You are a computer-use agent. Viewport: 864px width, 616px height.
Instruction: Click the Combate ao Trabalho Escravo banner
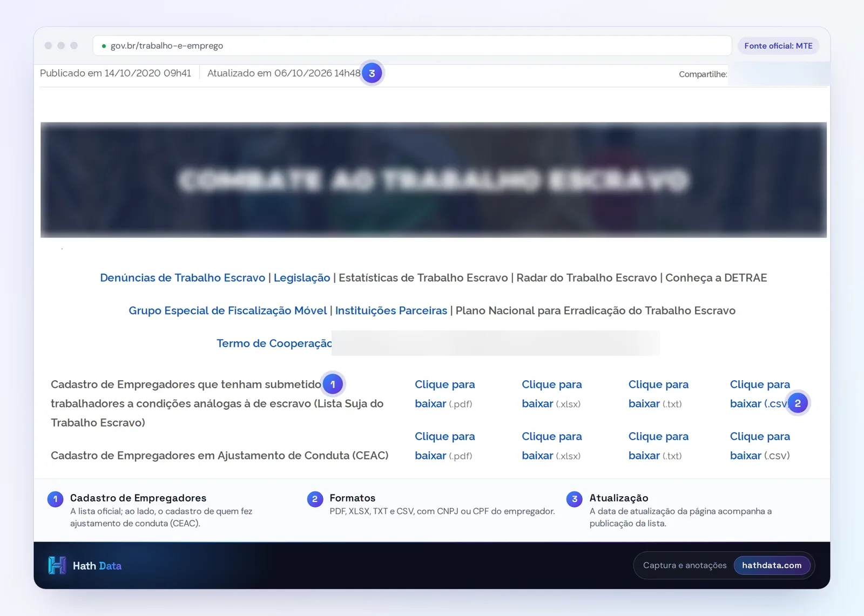click(x=434, y=180)
